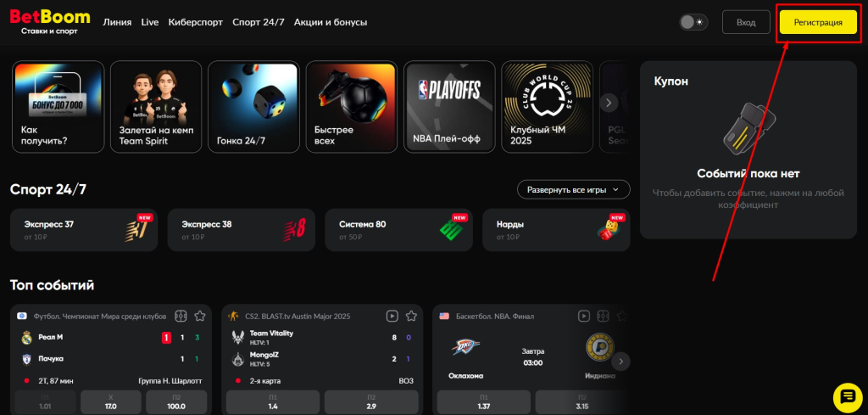Viewport: 868px width, 415px height.
Task: Click the Система 80 green icon
Action: coord(451,230)
